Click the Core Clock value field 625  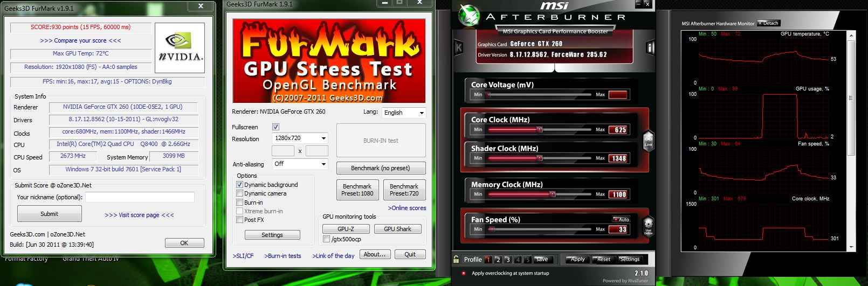click(618, 130)
